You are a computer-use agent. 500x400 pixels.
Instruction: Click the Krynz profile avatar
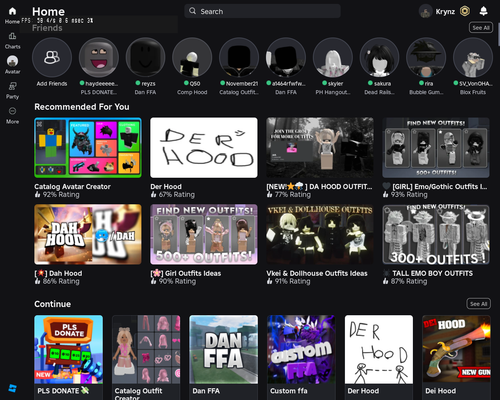(x=426, y=12)
